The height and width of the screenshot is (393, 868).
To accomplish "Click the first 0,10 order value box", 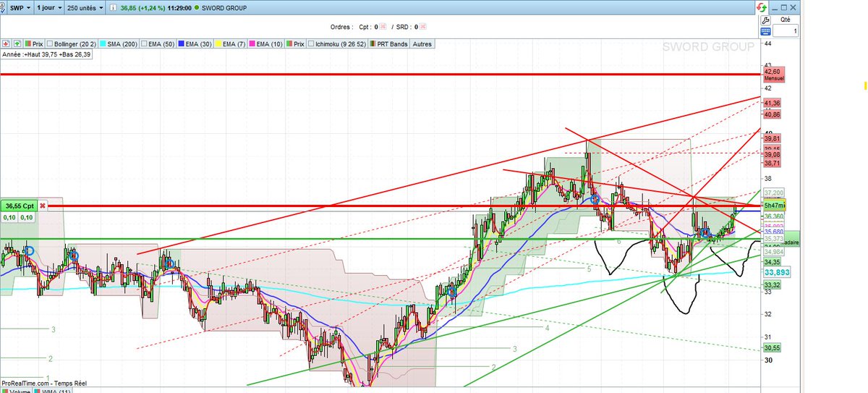I will point(9,218).
